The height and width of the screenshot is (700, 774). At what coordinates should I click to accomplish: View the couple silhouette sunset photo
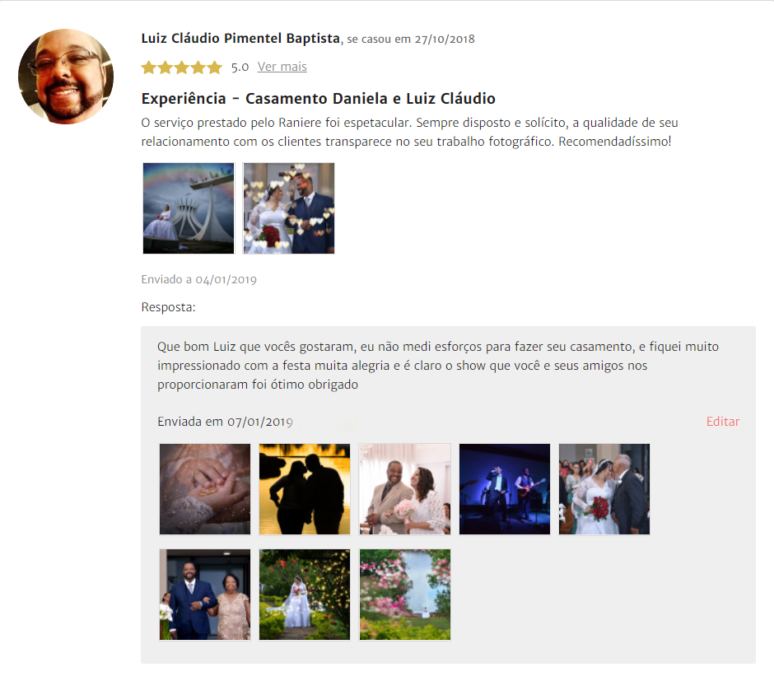coord(305,489)
